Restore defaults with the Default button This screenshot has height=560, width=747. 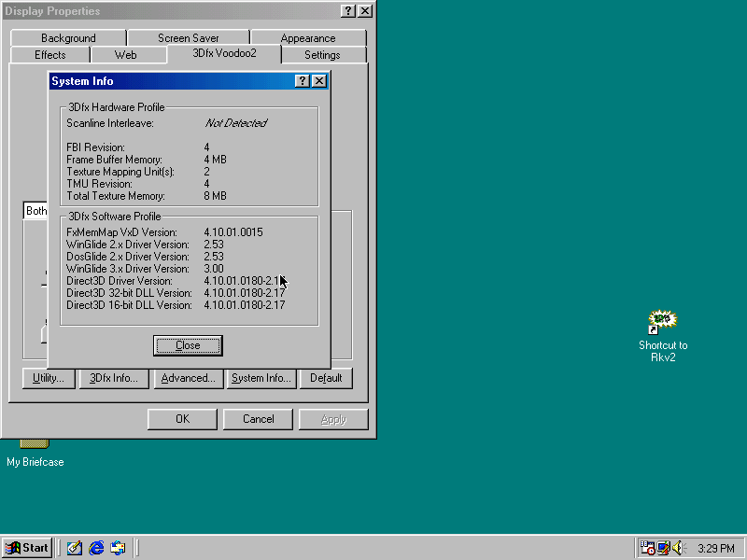pyautogui.click(x=326, y=378)
